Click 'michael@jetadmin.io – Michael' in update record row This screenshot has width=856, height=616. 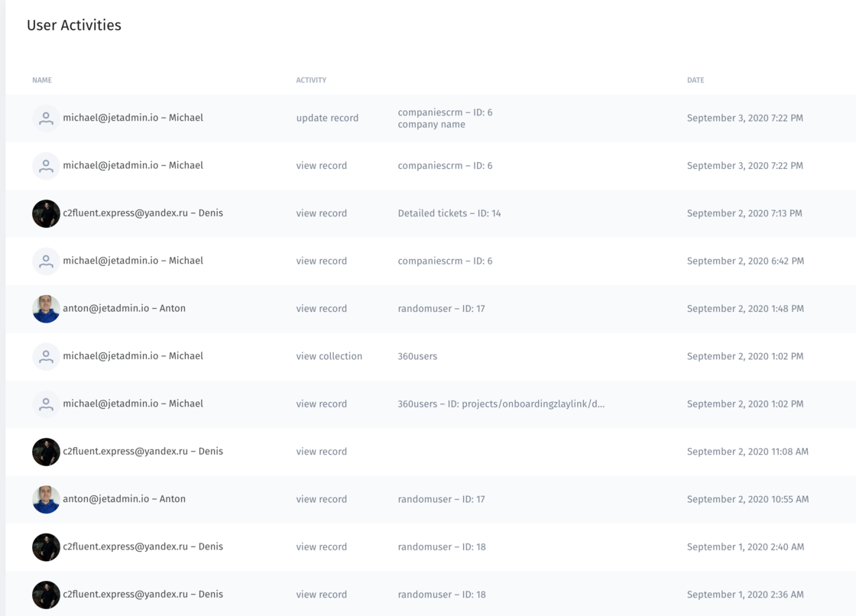(133, 118)
